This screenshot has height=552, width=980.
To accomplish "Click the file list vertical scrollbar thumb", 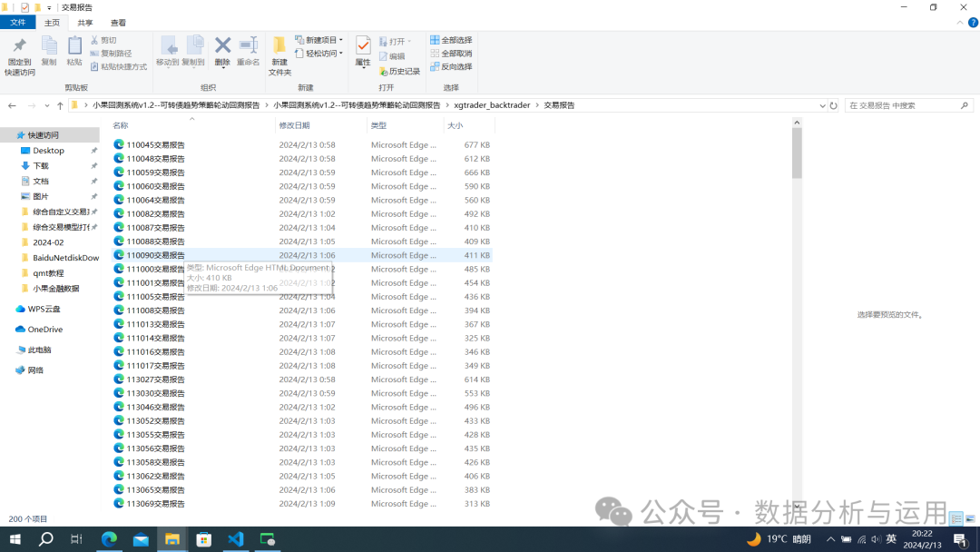I will click(797, 153).
